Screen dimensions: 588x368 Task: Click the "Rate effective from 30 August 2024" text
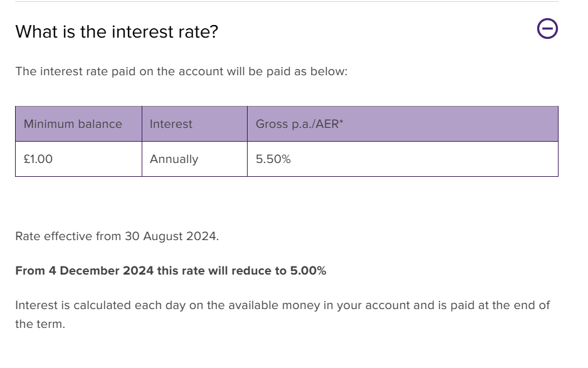pos(117,236)
